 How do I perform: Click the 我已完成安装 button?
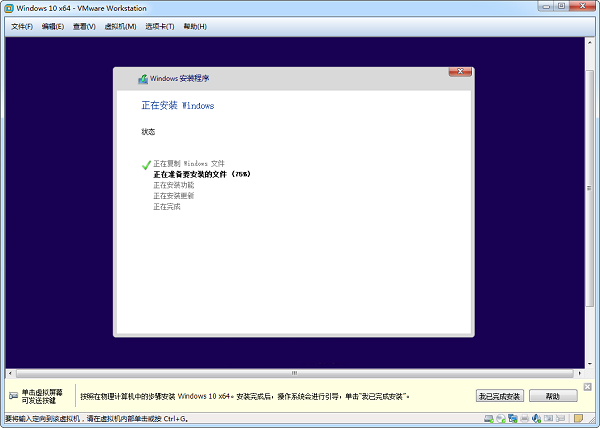pos(500,396)
